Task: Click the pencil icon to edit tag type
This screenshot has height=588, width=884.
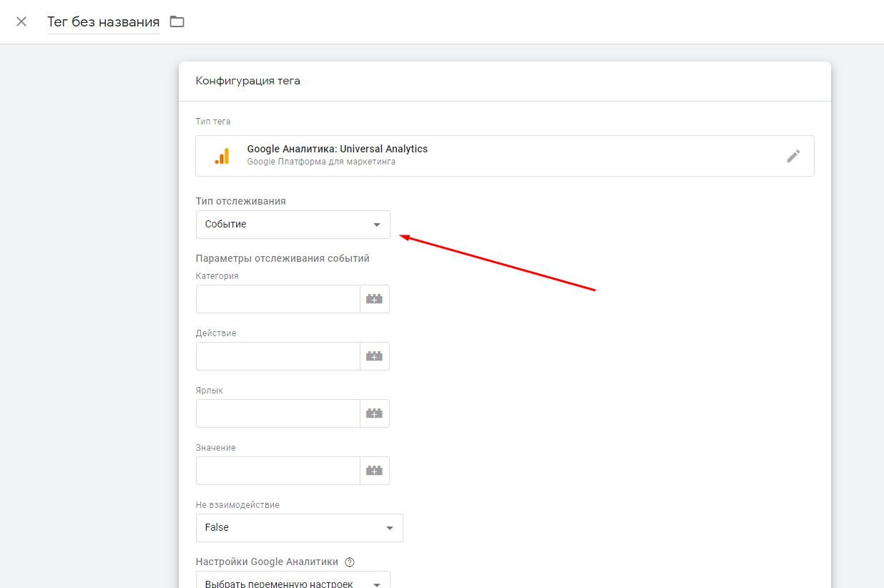Action: point(793,156)
